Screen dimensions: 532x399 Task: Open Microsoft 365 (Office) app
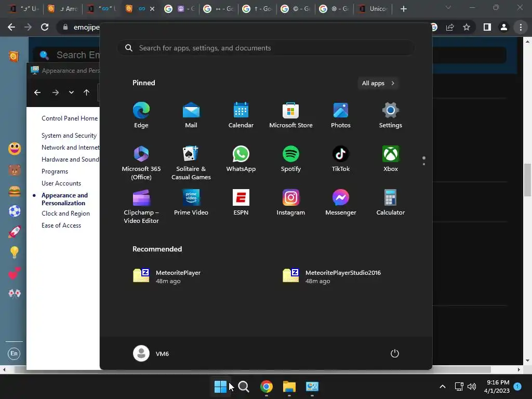141,163
